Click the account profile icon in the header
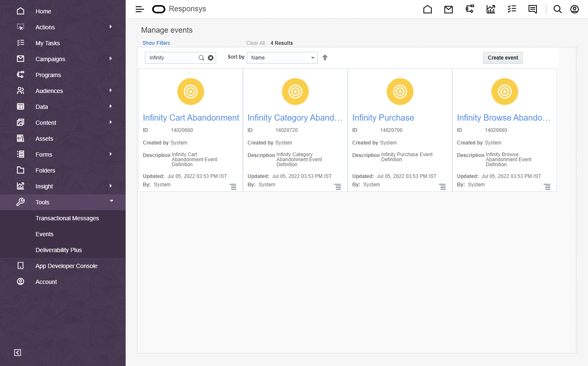Screen dimensions: 588x366 [x=574, y=9]
